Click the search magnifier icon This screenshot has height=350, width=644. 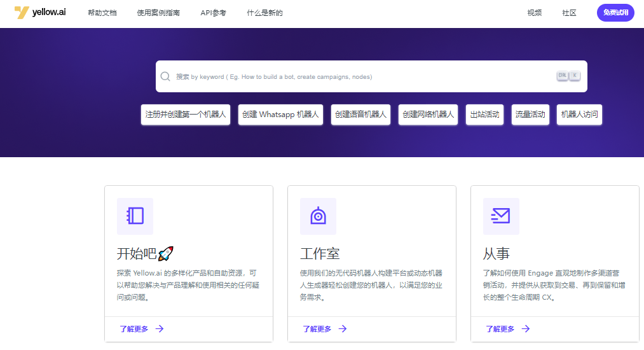tap(165, 76)
